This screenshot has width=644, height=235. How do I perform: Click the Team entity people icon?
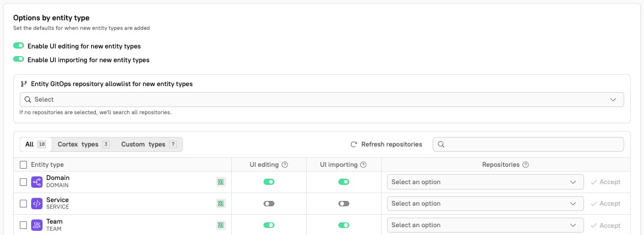37,225
